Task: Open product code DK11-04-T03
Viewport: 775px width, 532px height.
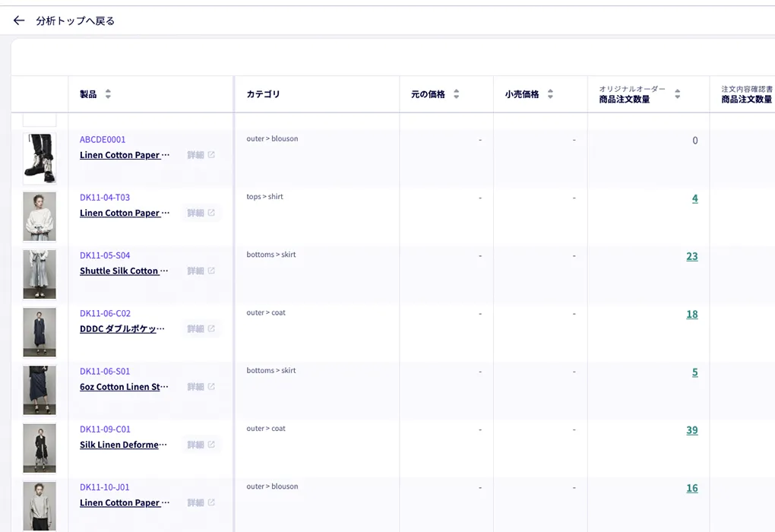Action: click(105, 198)
